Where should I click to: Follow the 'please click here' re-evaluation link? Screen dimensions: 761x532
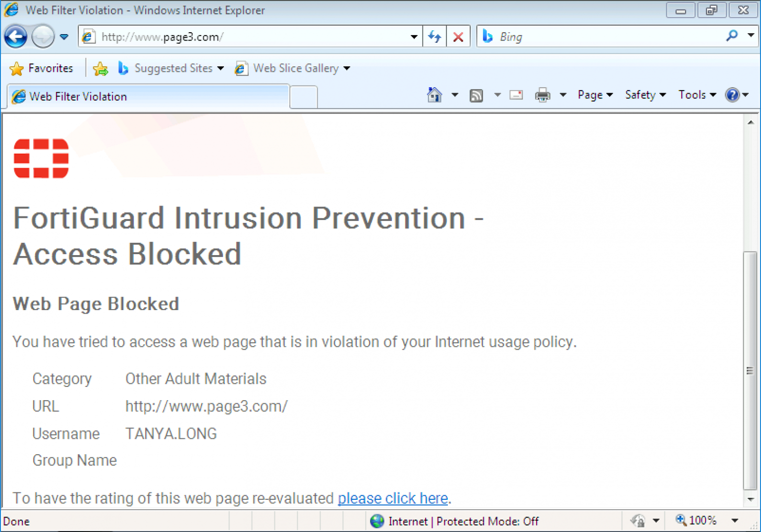click(392, 498)
